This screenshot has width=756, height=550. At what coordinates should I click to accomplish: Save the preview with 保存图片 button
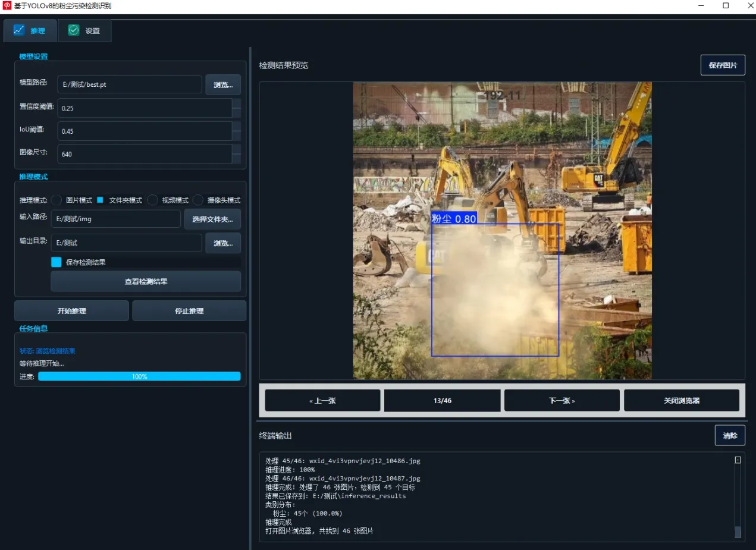(x=723, y=65)
